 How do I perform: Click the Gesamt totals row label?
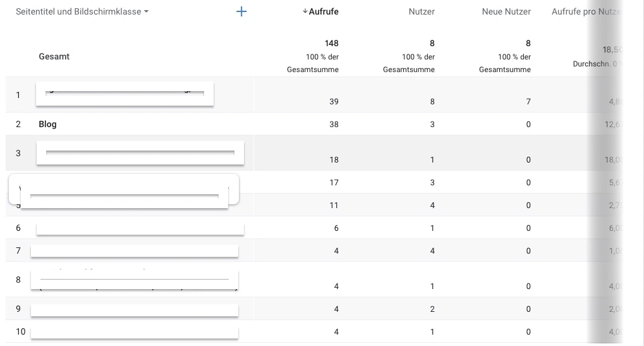54,56
